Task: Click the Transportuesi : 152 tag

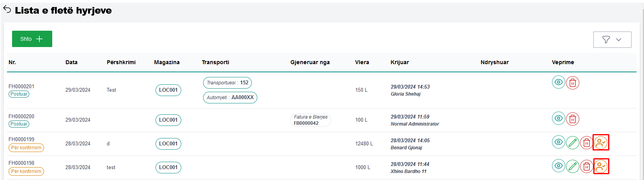Action: tap(227, 83)
